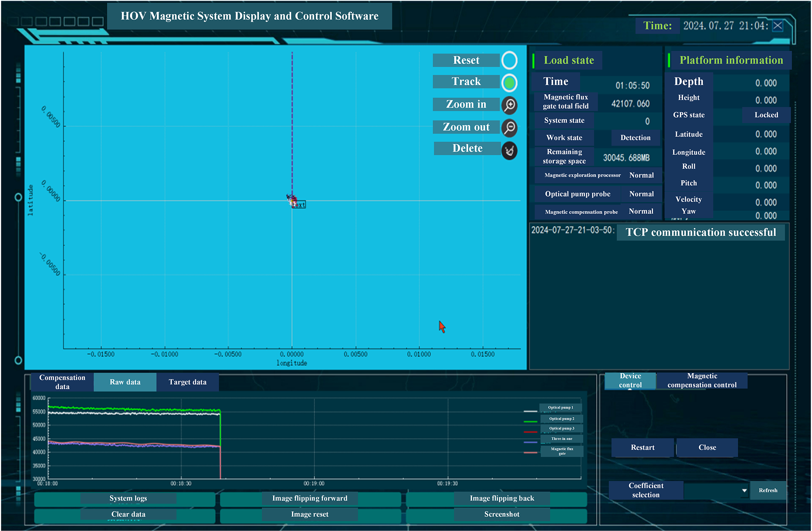Click the Delete broom icon
Image resolution: width=812 pixels, height=531 pixels.
tap(509, 151)
